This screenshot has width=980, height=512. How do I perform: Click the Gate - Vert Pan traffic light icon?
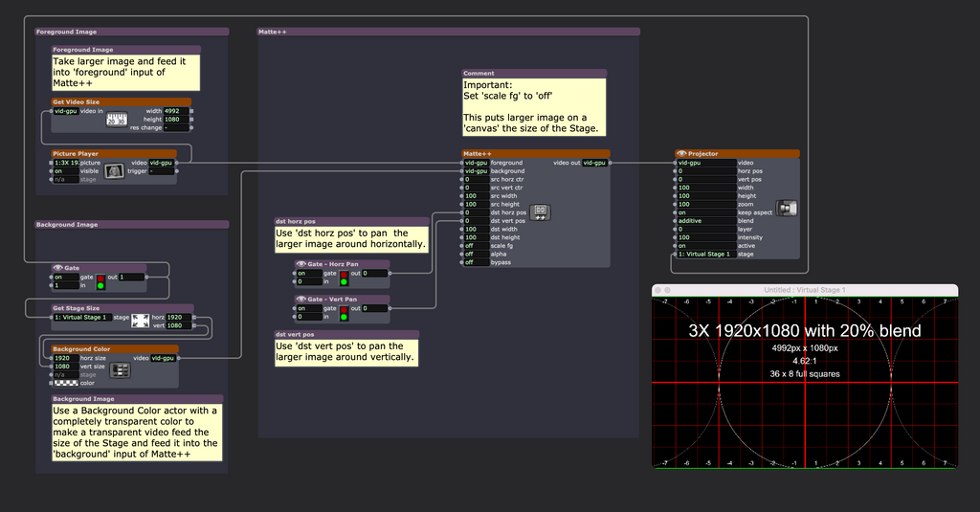(x=345, y=312)
